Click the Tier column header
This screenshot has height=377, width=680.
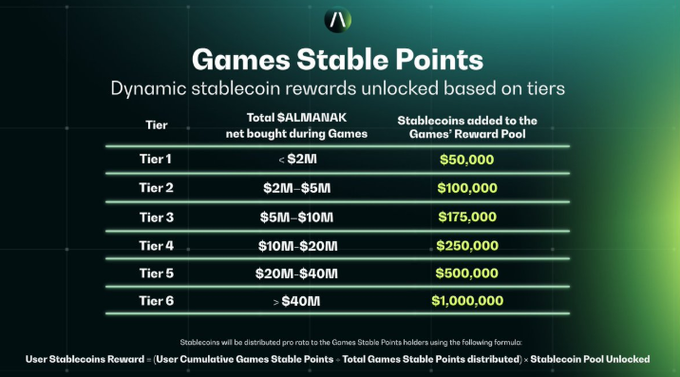(156, 125)
